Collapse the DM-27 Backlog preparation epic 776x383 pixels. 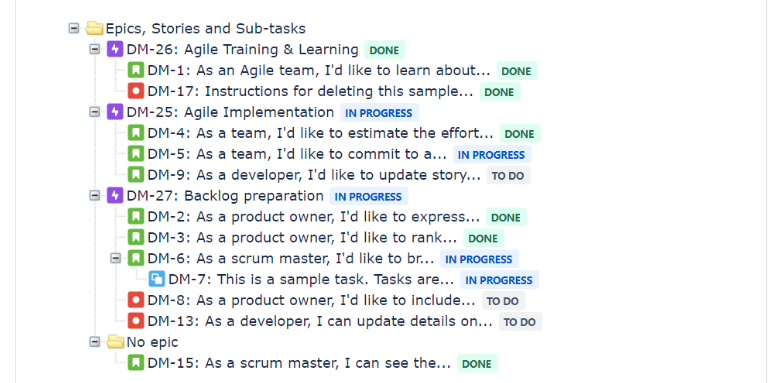click(95, 196)
